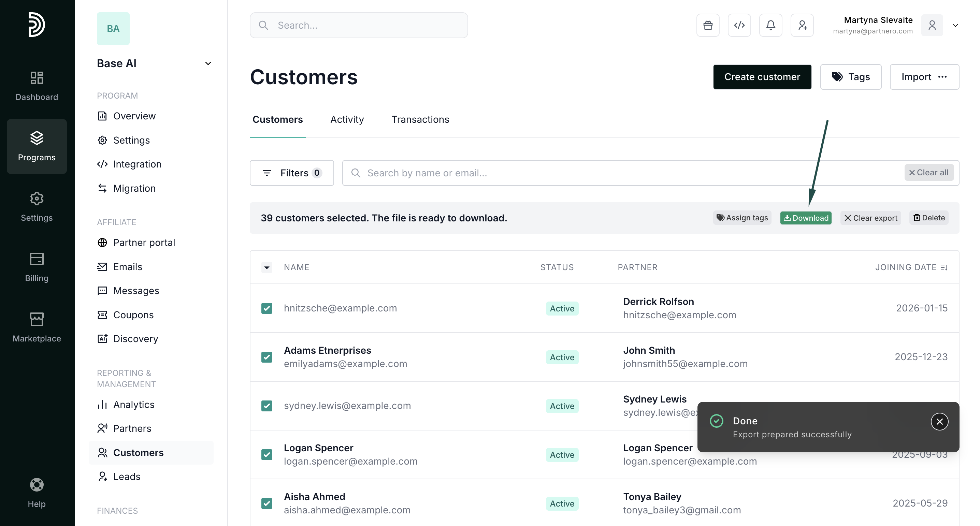This screenshot has width=980, height=526.
Task: Open Billing in the left sidebar
Action: [37, 267]
